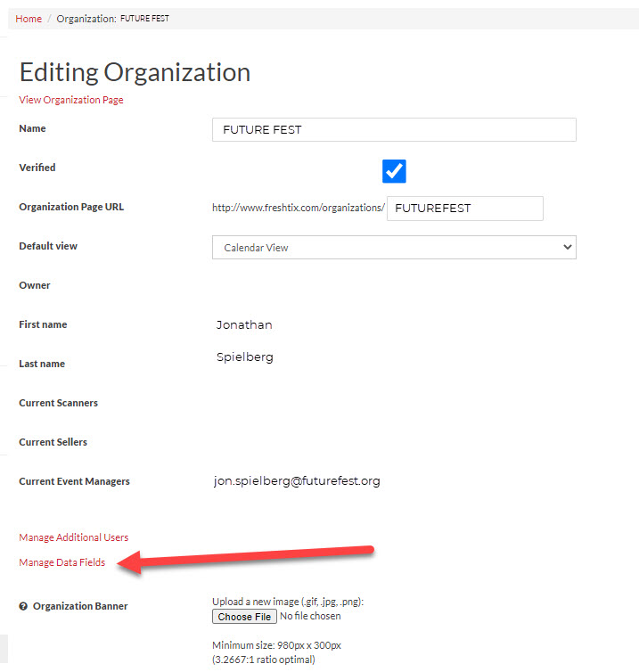
Task: Click the Choose File button for banner upload
Action: (244, 617)
